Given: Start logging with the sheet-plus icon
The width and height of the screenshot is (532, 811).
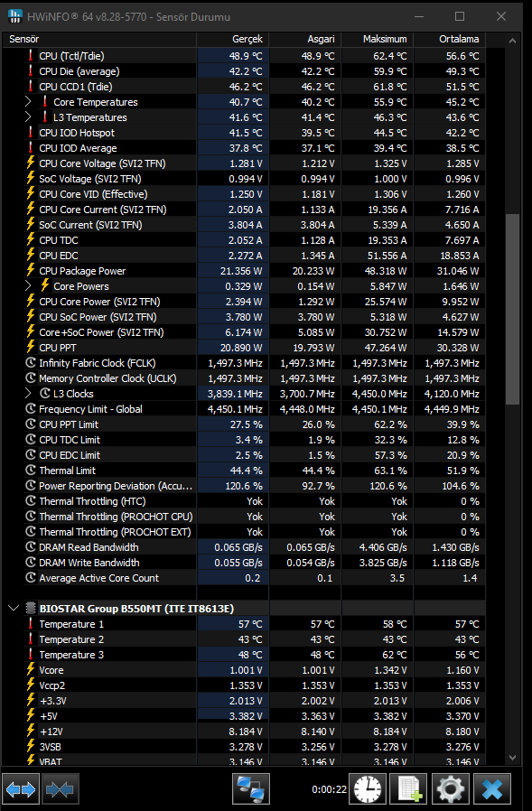Looking at the screenshot, I should coord(408,789).
